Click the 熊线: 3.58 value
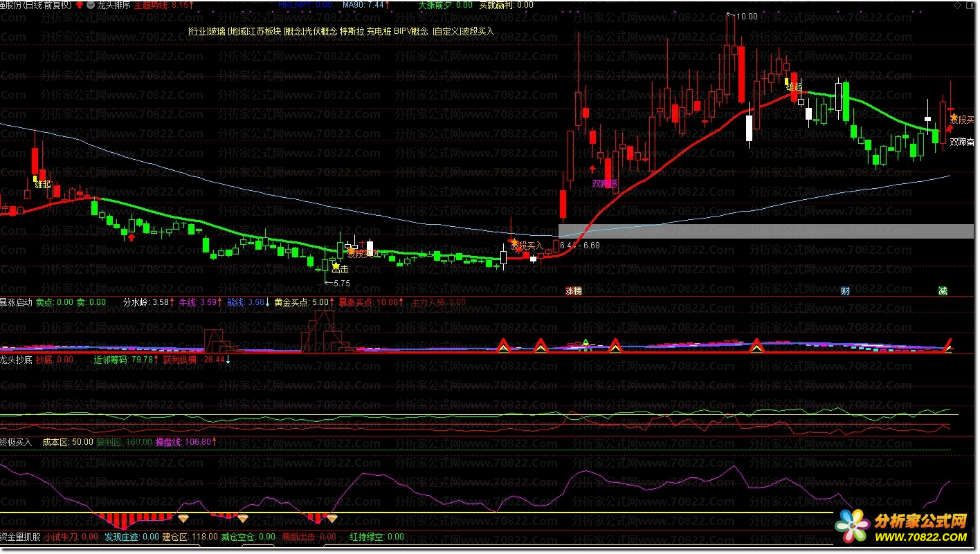 pos(248,302)
